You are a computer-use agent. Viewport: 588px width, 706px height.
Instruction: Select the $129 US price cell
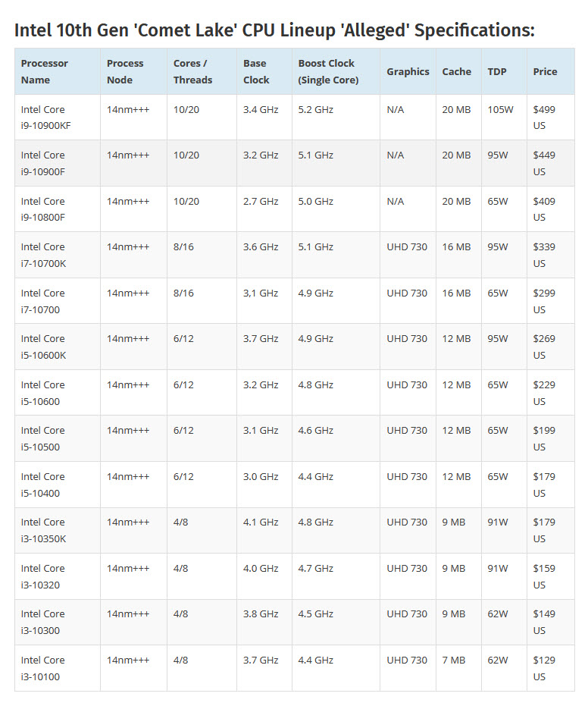point(544,667)
